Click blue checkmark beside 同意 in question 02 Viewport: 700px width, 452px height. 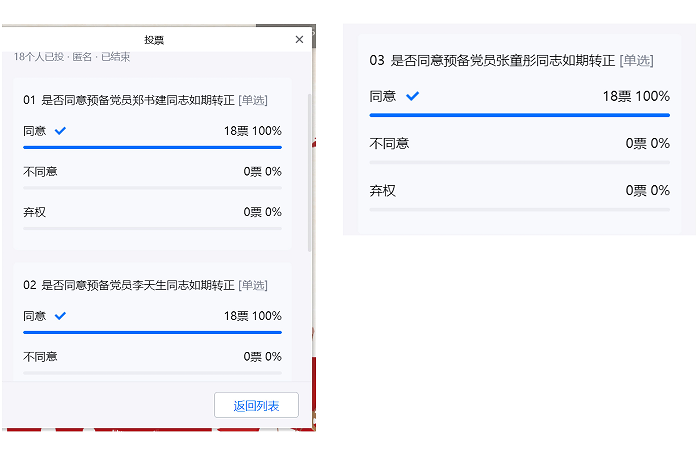(60, 316)
